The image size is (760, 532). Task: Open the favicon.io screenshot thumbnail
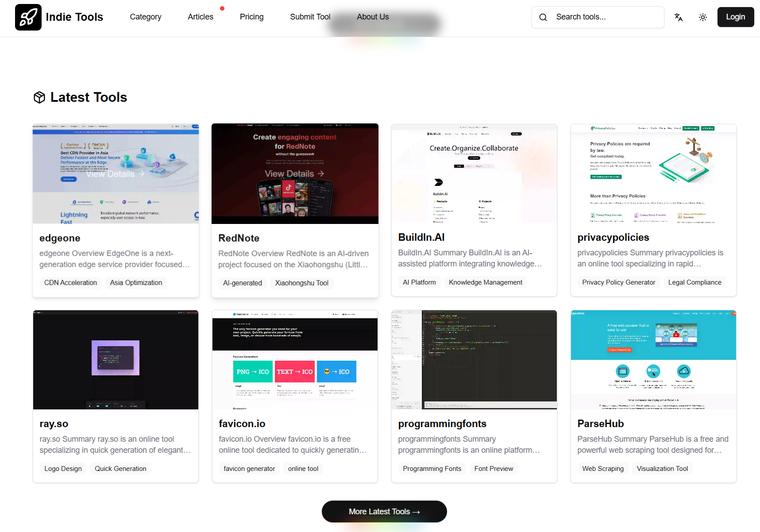tap(295, 360)
